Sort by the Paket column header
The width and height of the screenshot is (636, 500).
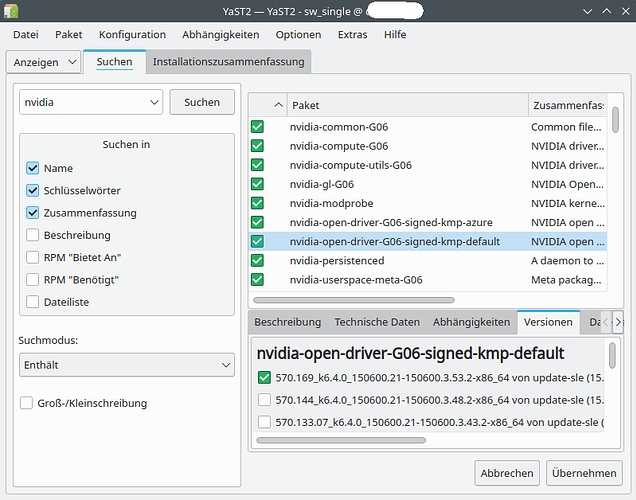(408, 105)
